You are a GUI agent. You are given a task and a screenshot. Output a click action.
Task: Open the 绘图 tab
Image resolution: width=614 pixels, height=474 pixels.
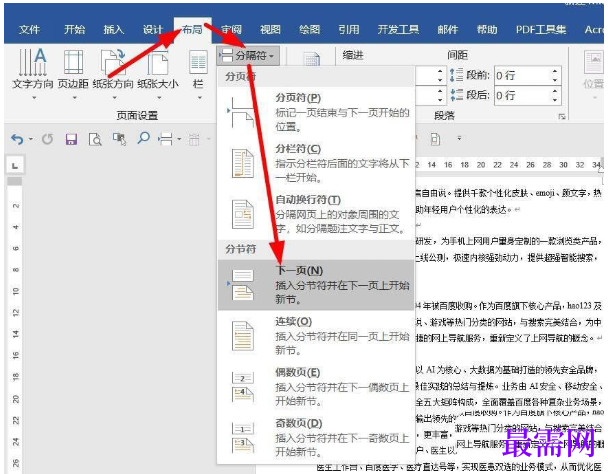309,29
